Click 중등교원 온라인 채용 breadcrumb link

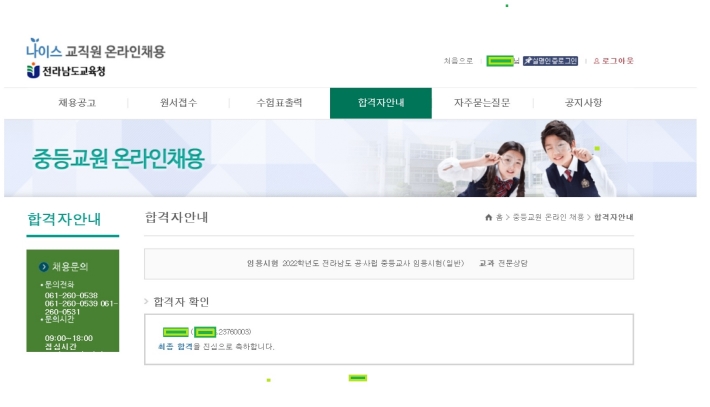point(548,217)
